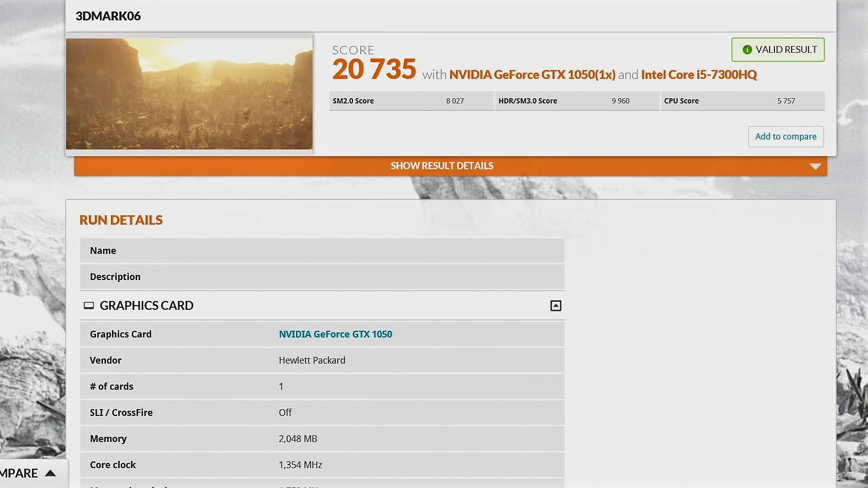Click the Description row

point(322,277)
